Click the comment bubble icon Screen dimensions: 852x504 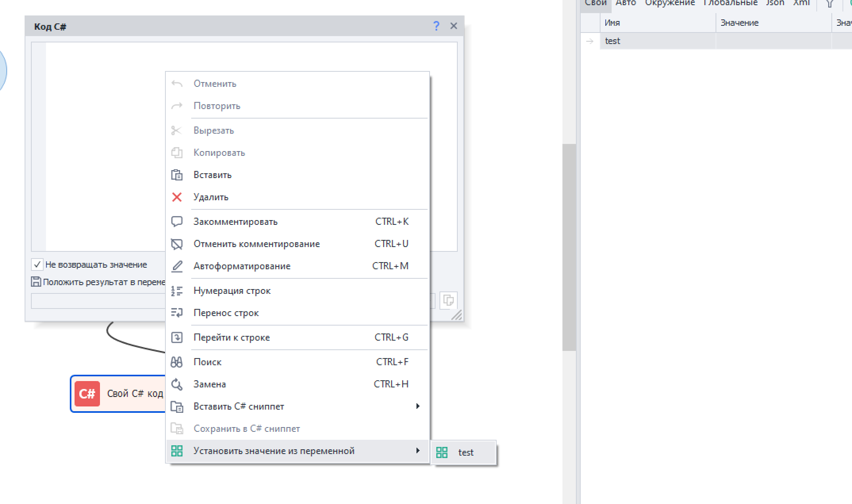[177, 222]
